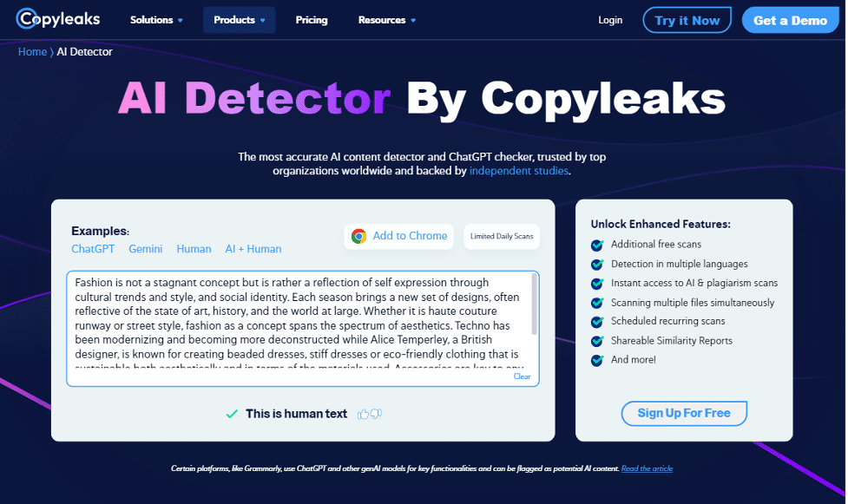Screen dimensions: 848x504
Task: Select the AI + Human example tab
Action: 253,249
